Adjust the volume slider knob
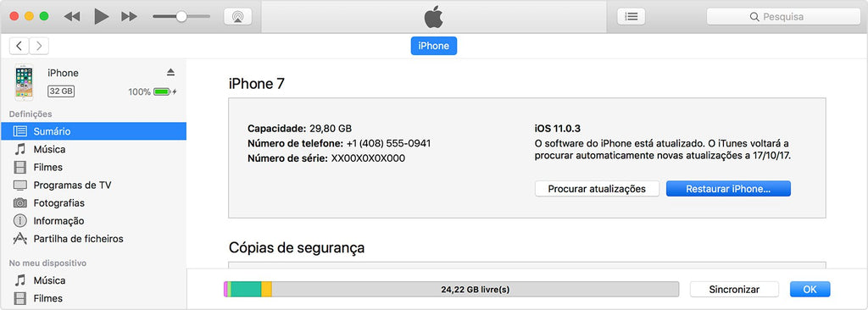Image resolution: width=868 pixels, height=310 pixels. pos(181,17)
